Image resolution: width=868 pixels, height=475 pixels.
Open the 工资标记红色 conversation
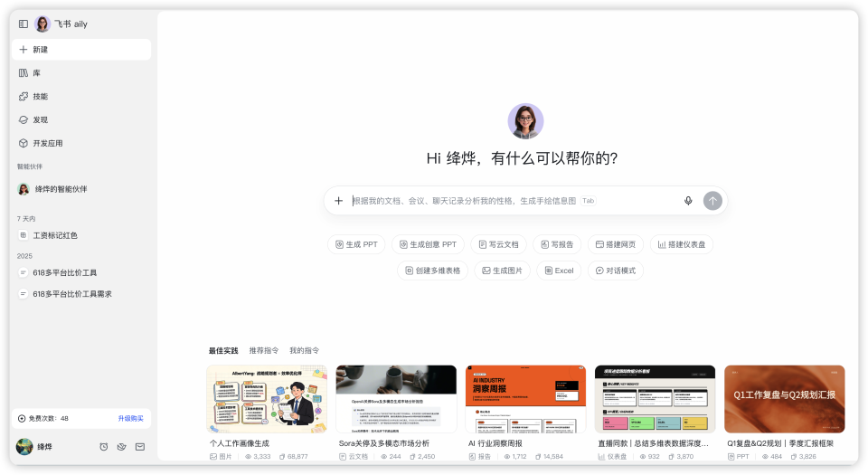tap(81, 235)
